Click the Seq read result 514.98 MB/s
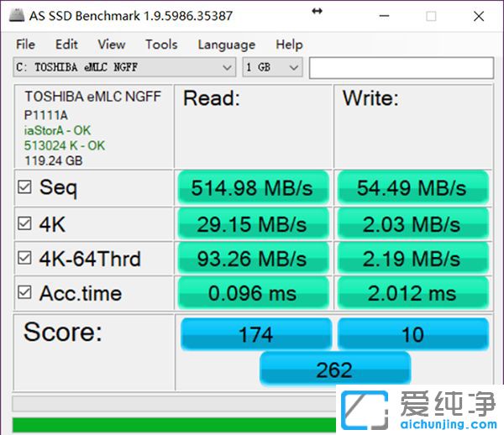Image resolution: width=504 pixels, height=435 pixels. (x=253, y=187)
